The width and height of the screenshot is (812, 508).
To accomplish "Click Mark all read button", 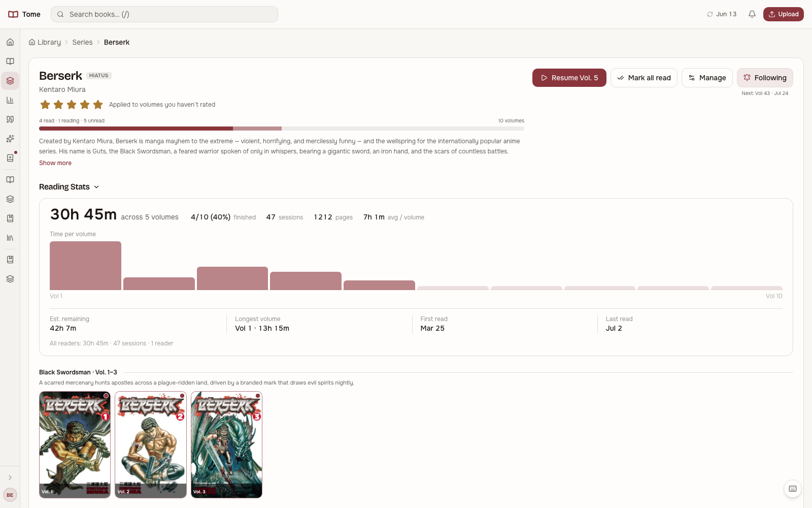I will 644,78.
